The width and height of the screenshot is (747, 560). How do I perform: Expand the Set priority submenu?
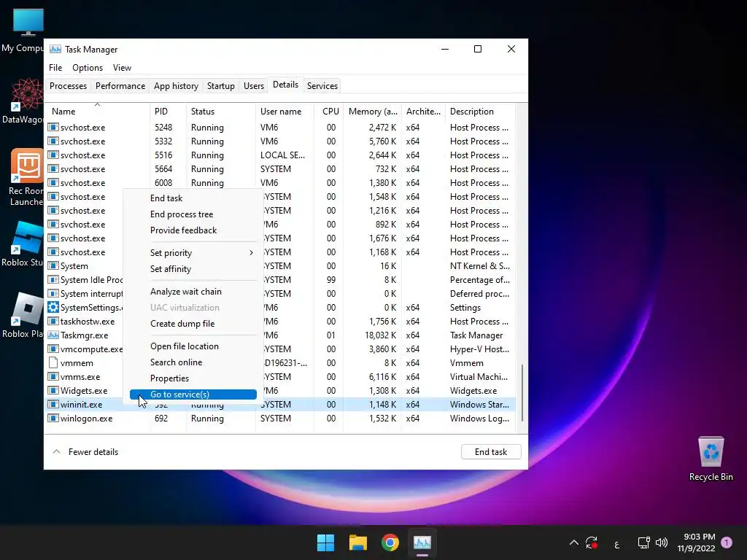click(x=193, y=253)
